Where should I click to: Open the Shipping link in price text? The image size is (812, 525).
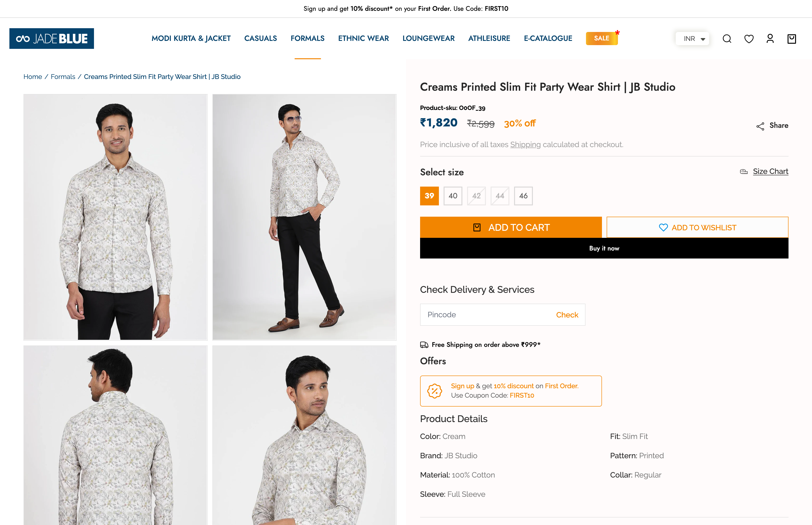pos(525,145)
